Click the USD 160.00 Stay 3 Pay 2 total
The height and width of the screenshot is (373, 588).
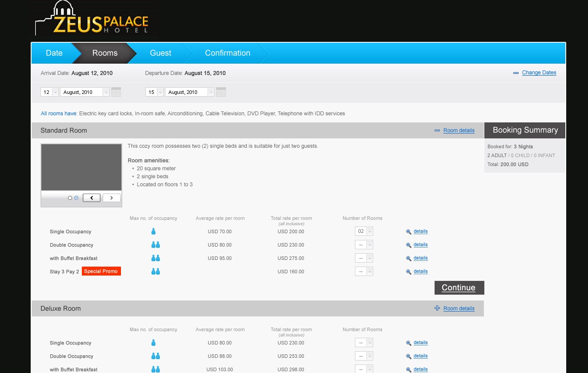pos(291,272)
